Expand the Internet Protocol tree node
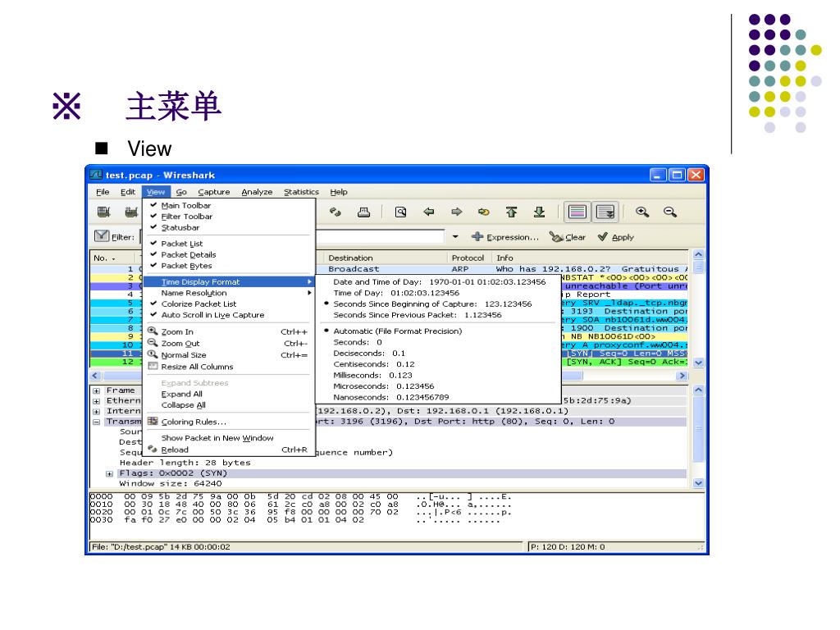Screen dimensions: 840x630 (97, 412)
